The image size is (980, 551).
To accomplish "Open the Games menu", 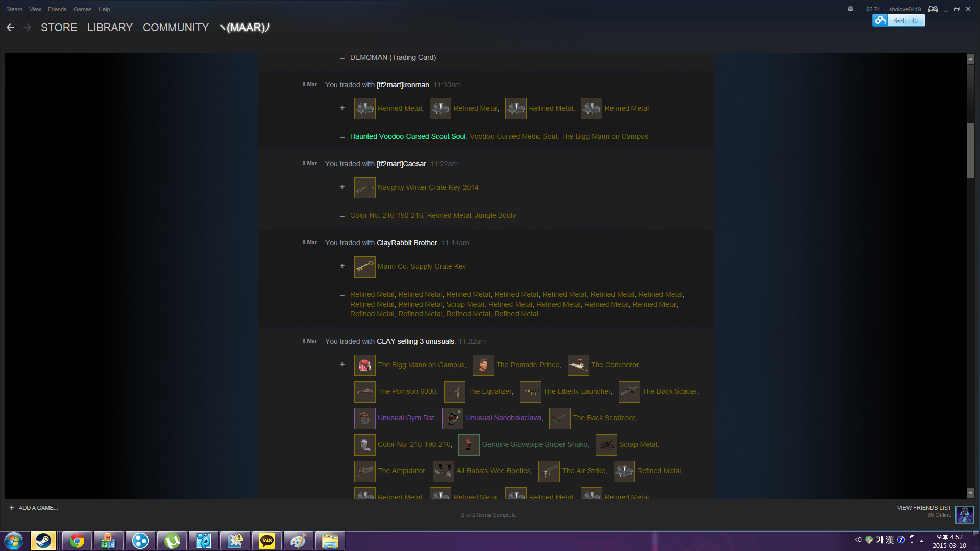I will point(82,9).
